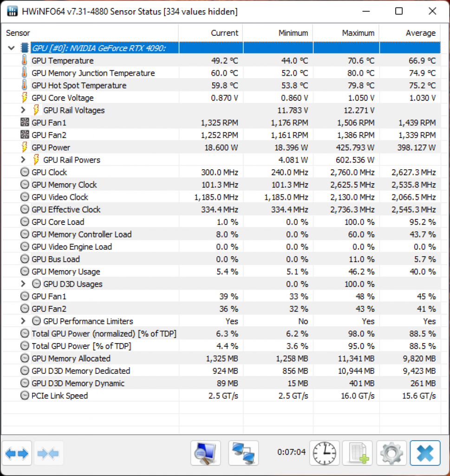Open the sensor monitor magnifier icon
This screenshot has height=476, width=450.
[206, 453]
